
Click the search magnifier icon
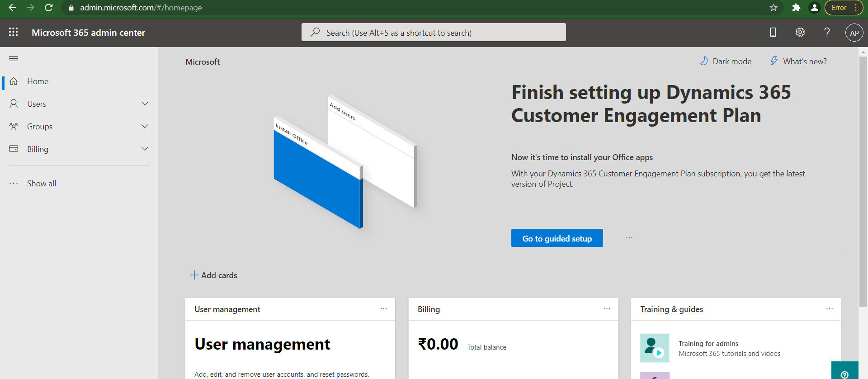tap(315, 32)
